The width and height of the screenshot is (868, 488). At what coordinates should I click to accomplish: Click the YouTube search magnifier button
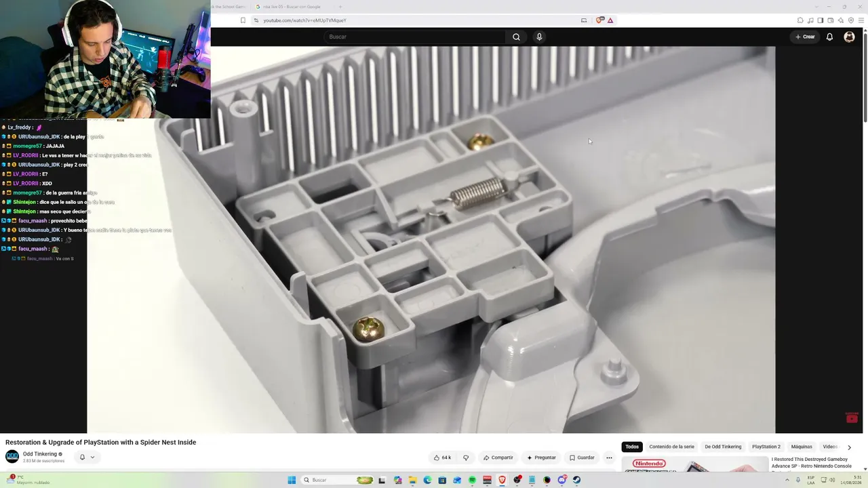click(x=516, y=37)
